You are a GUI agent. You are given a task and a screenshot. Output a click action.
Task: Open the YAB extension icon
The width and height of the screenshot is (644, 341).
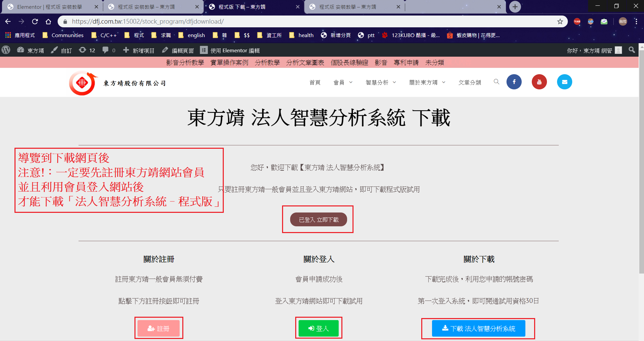coord(577,22)
